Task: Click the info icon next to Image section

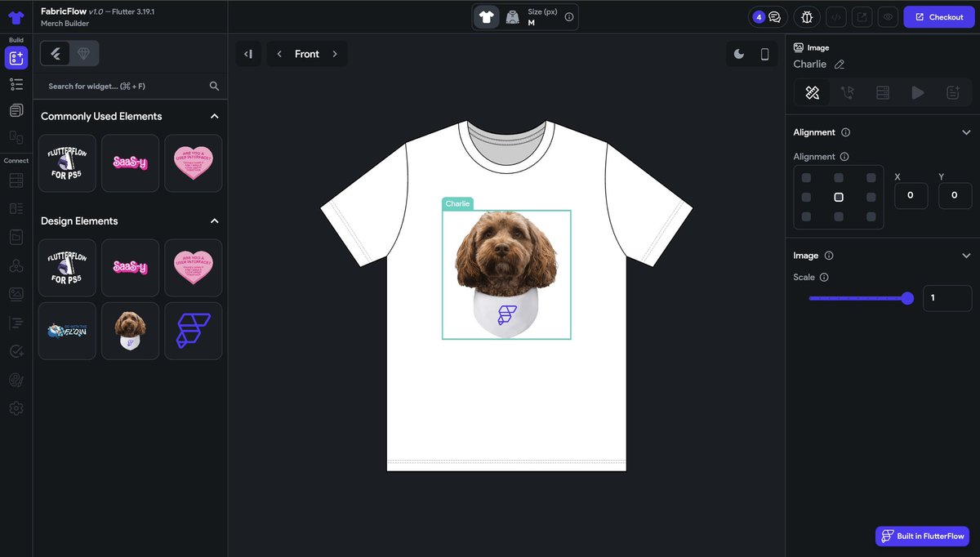Action: coord(829,256)
